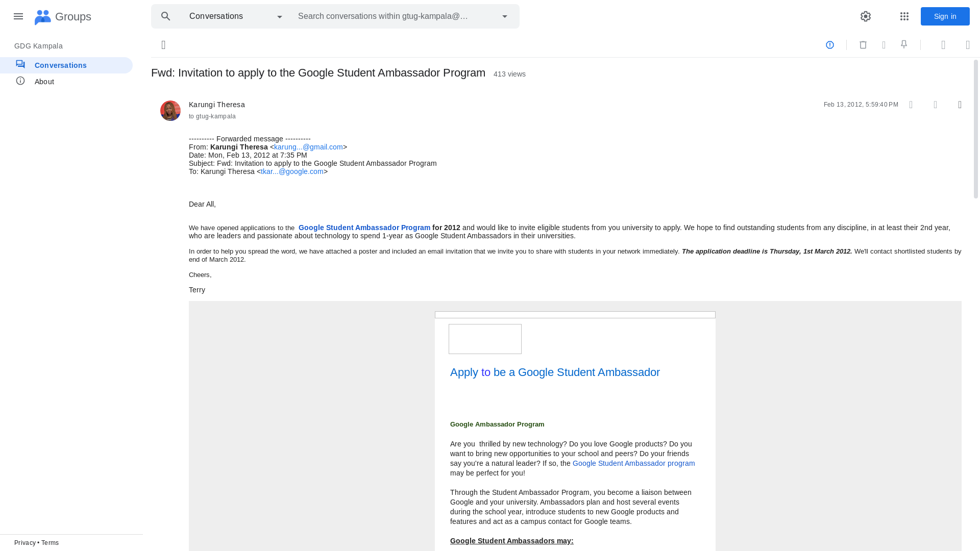The width and height of the screenshot is (980, 551).
Task: Click the Conversations chat bubbles icon
Action: [20, 64]
